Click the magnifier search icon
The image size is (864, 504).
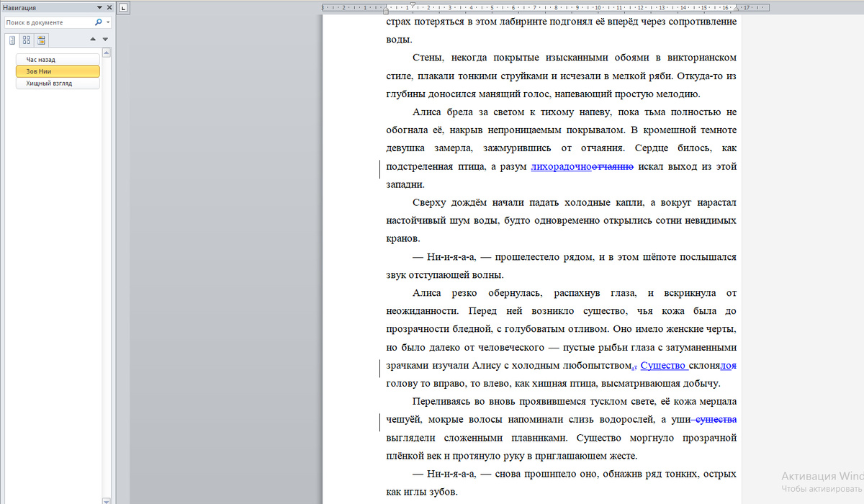[x=99, y=22]
